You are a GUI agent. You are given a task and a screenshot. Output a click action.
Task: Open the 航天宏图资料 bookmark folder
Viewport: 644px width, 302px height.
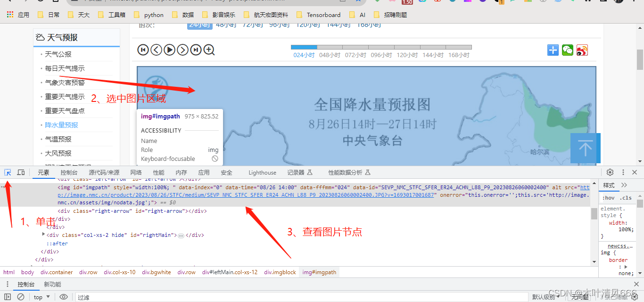pyautogui.click(x=266, y=15)
